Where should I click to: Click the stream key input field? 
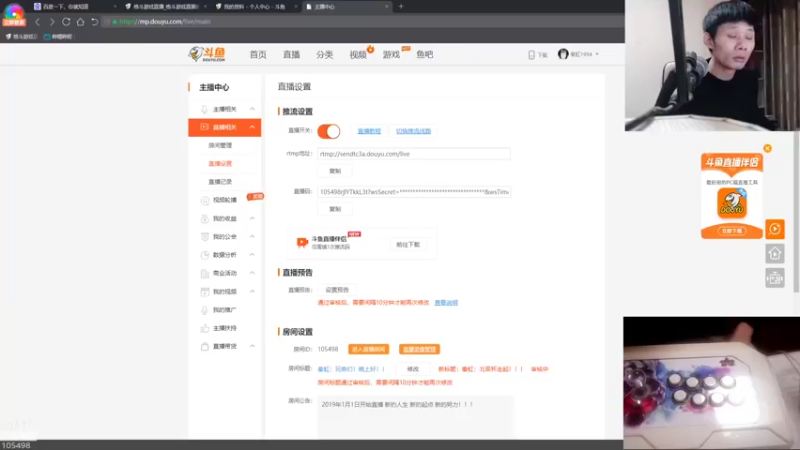coord(414,192)
